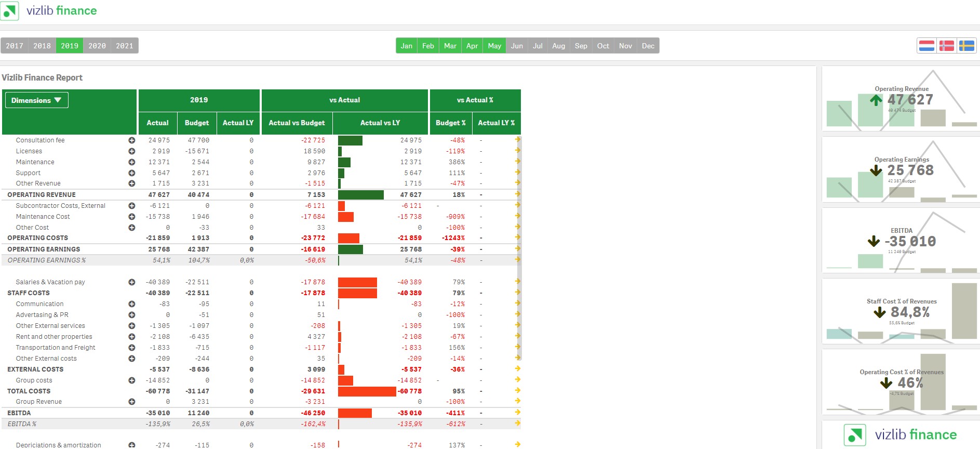The image size is (980, 449).
Task: Click the Actual vs Budget column header
Action: [x=297, y=123]
